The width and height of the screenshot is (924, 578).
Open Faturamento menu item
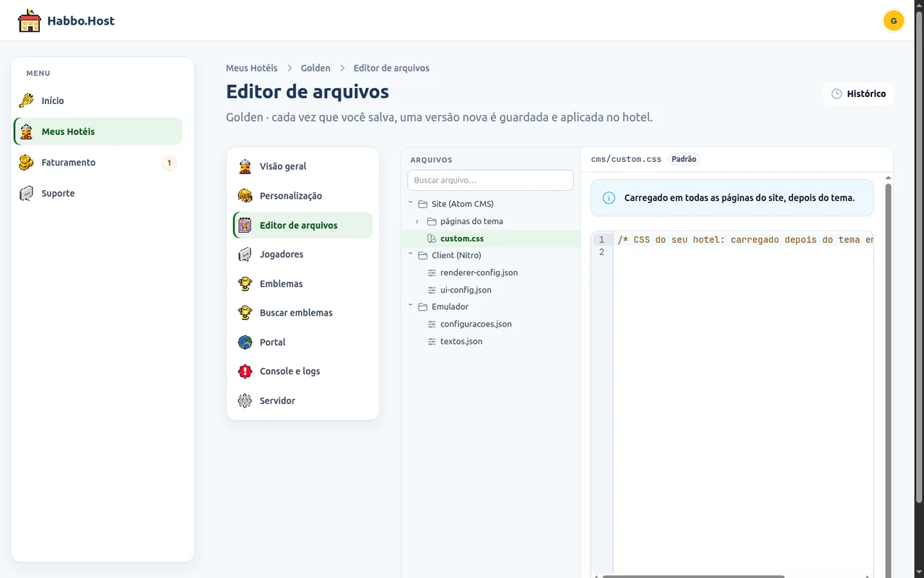pos(98,163)
